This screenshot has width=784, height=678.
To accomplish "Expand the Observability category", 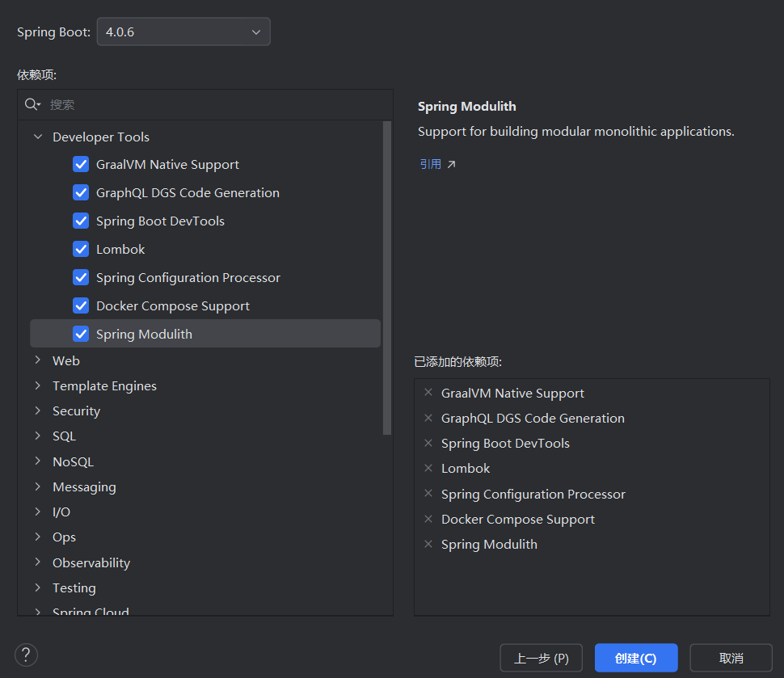I will [x=38, y=562].
